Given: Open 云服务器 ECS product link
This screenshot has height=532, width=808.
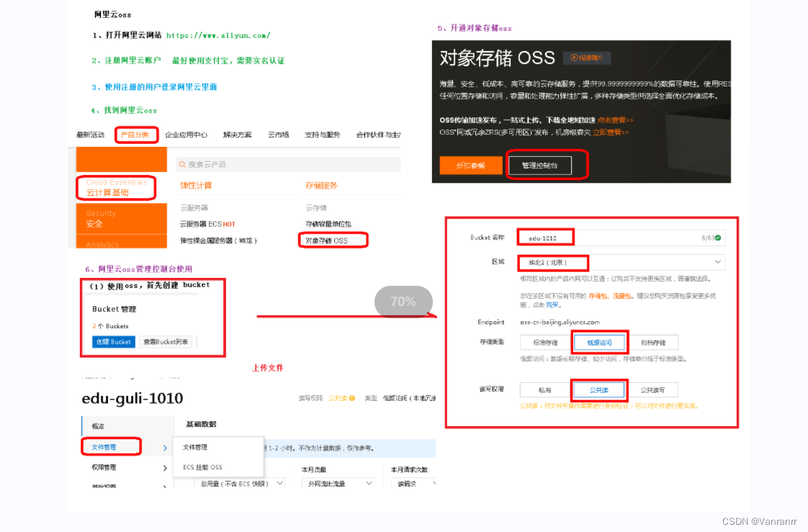Looking at the screenshot, I should [207, 224].
